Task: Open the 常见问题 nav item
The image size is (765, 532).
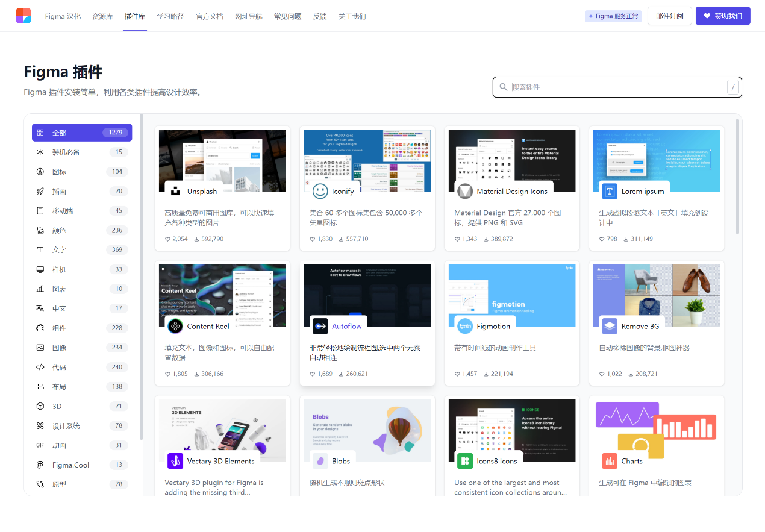Action: tap(287, 16)
